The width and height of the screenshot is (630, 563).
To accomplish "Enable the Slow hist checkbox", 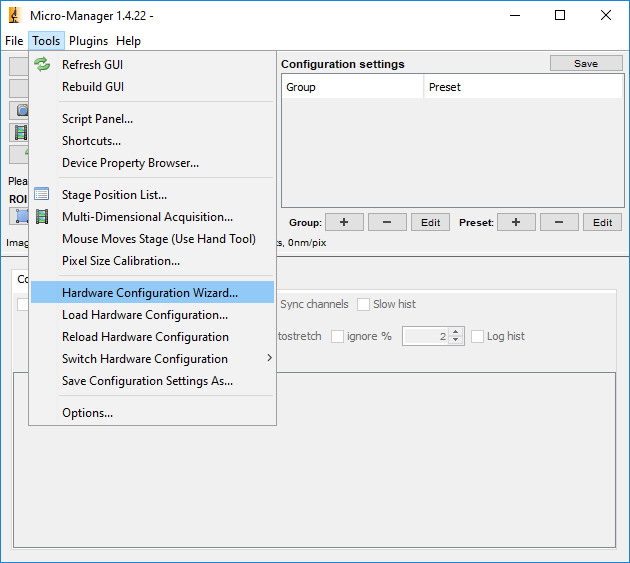I will (x=364, y=304).
